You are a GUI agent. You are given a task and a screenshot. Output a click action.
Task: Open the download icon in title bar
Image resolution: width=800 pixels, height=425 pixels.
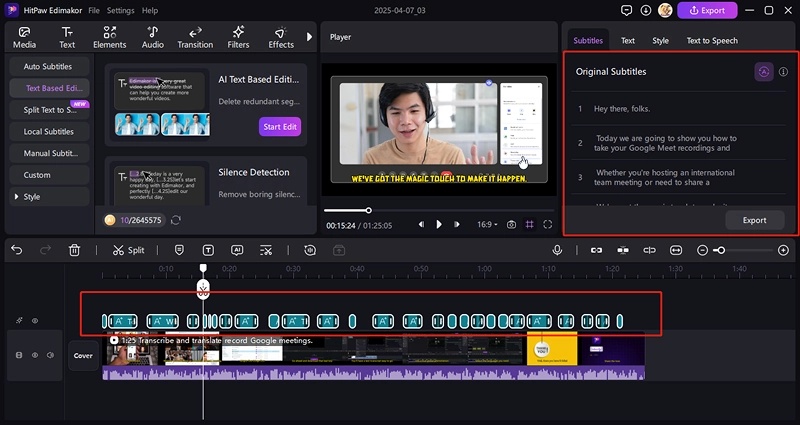[646, 10]
